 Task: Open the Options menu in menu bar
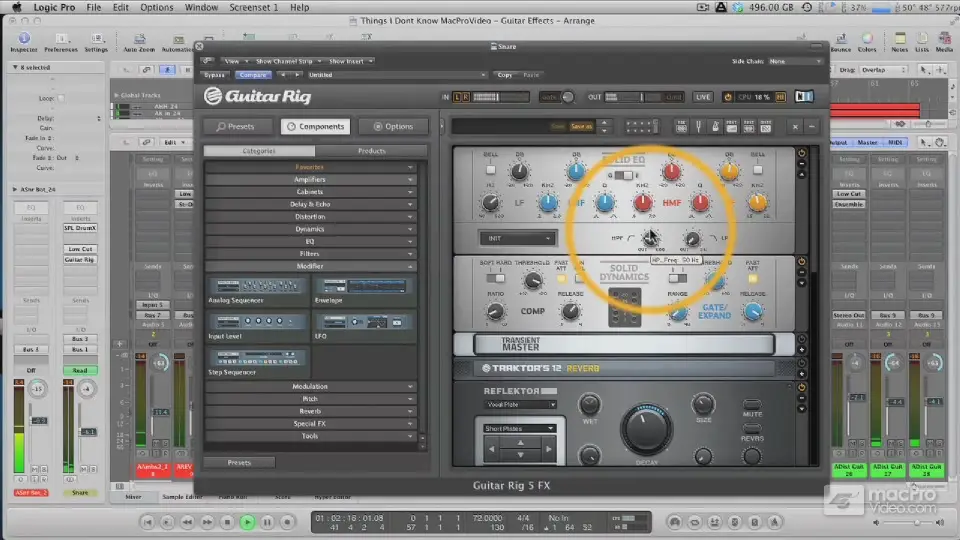[157, 7]
